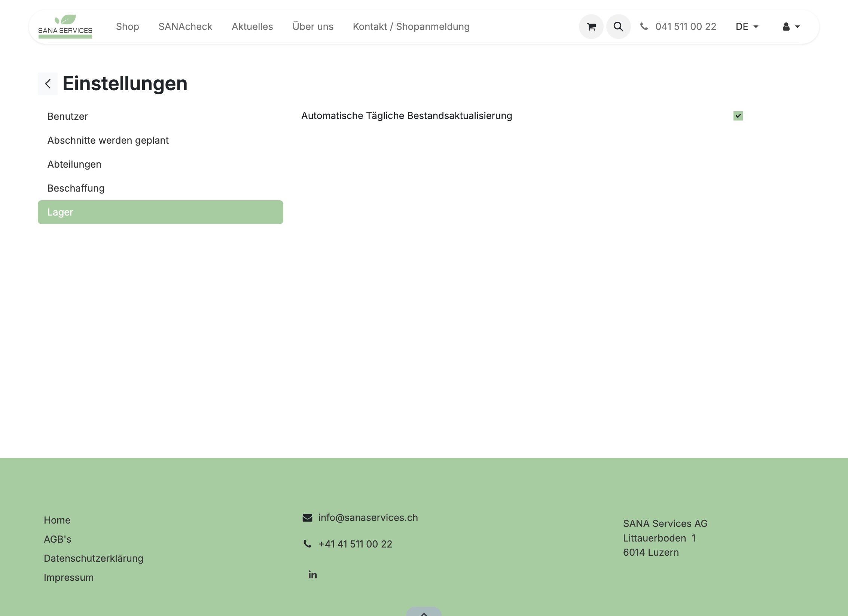848x616 pixels.
Task: Go back using the arrow beside Einstellungen
Action: pyautogui.click(x=48, y=83)
